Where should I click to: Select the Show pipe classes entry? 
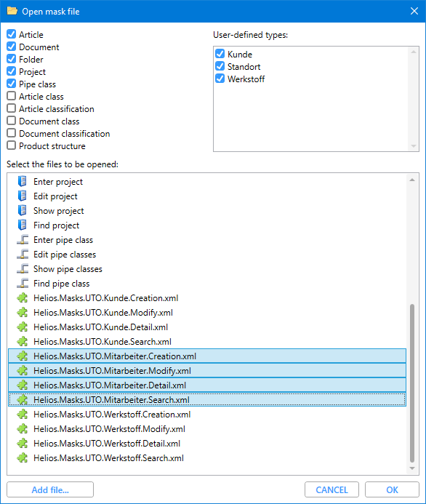coord(207,268)
